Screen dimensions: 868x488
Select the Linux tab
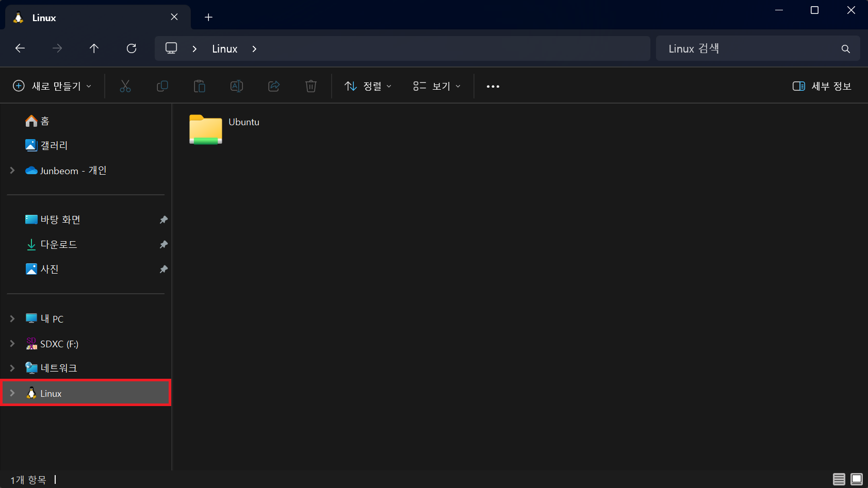tap(98, 18)
